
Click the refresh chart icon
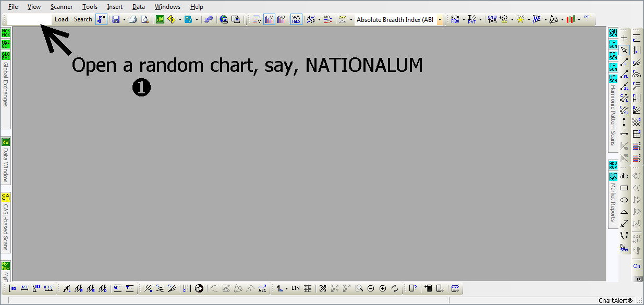click(x=395, y=288)
